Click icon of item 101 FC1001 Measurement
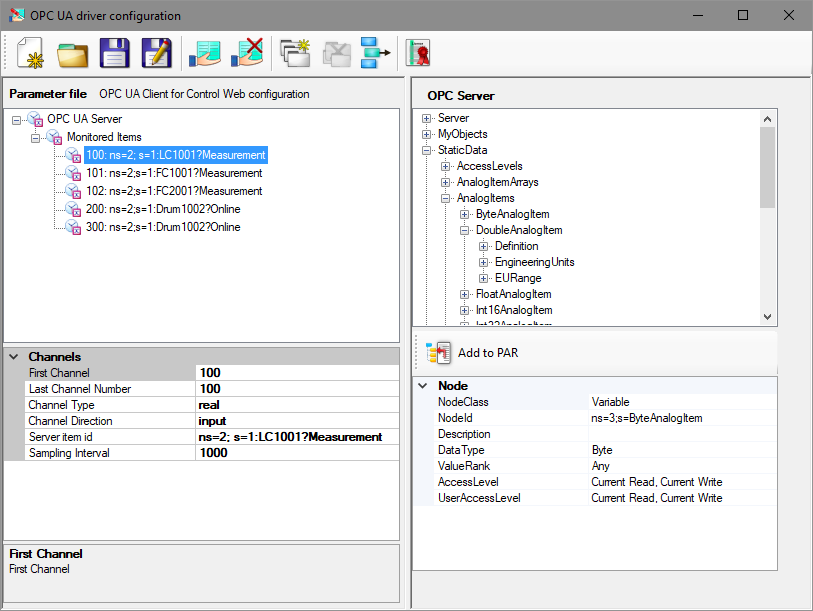 click(73, 173)
